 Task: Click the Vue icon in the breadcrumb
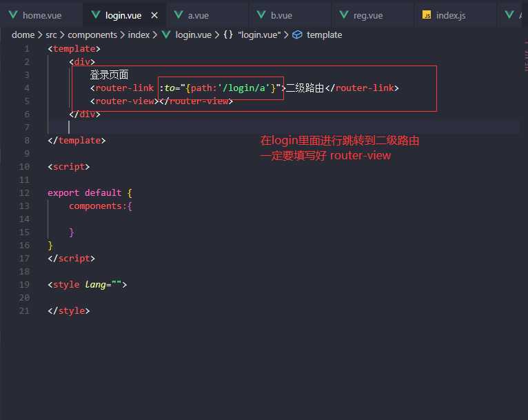point(166,34)
